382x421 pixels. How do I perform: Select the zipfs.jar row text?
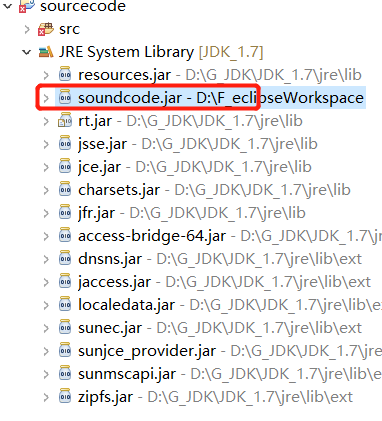click(215, 397)
